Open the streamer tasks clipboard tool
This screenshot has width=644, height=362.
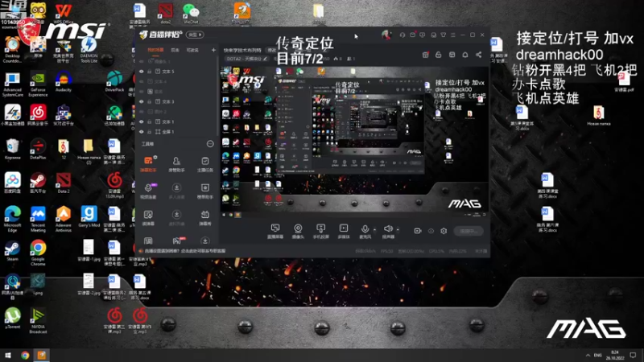[205, 164]
